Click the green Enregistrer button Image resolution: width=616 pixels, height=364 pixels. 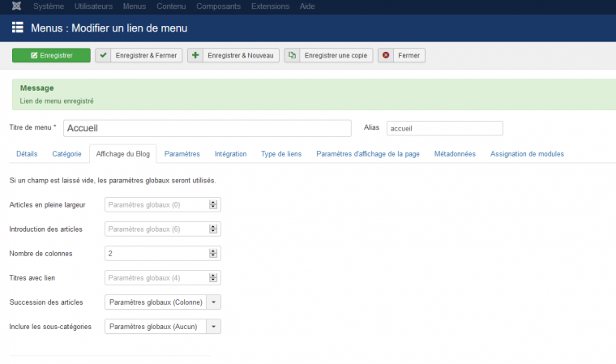click(x=51, y=55)
